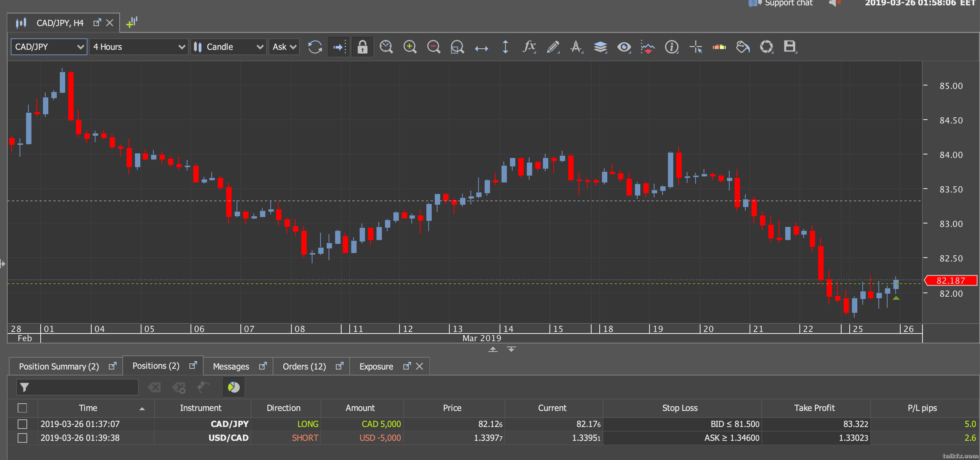Collapse bottom panel with down arrow
Image resolution: width=980 pixels, height=460 pixels.
[511, 349]
